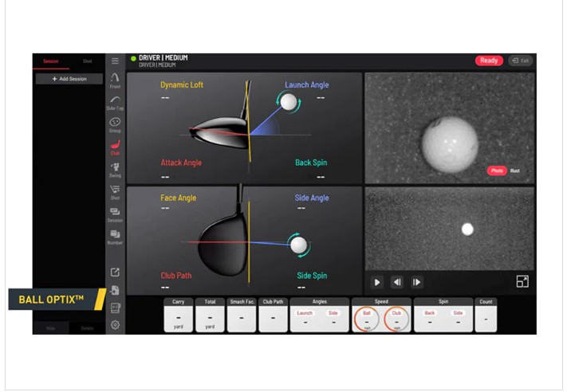567x392 pixels.
Task: Click the Club Path label in face view
Action: 176,276
